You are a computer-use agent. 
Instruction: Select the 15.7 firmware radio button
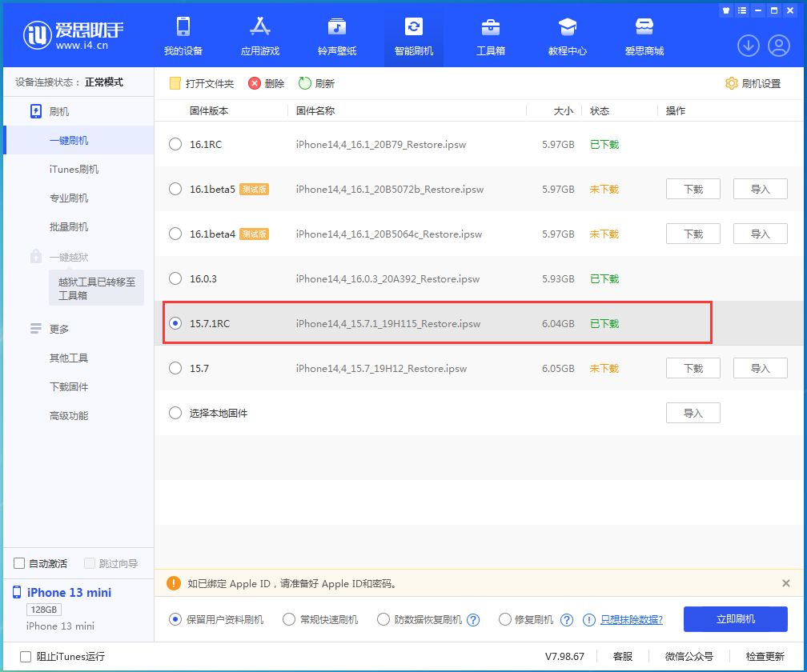(x=175, y=368)
